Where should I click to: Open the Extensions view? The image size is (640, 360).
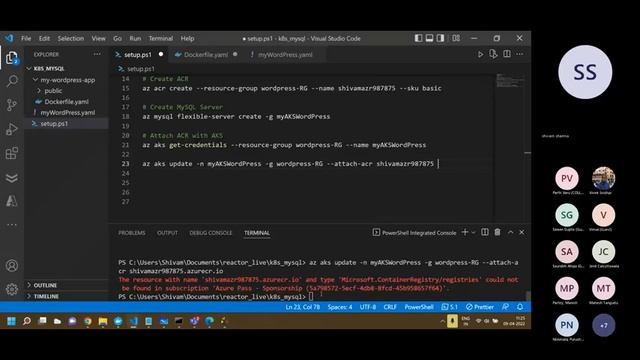12,153
